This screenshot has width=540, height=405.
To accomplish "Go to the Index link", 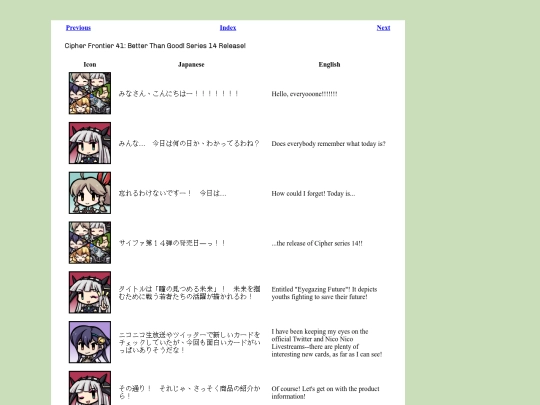I will 228,28.
